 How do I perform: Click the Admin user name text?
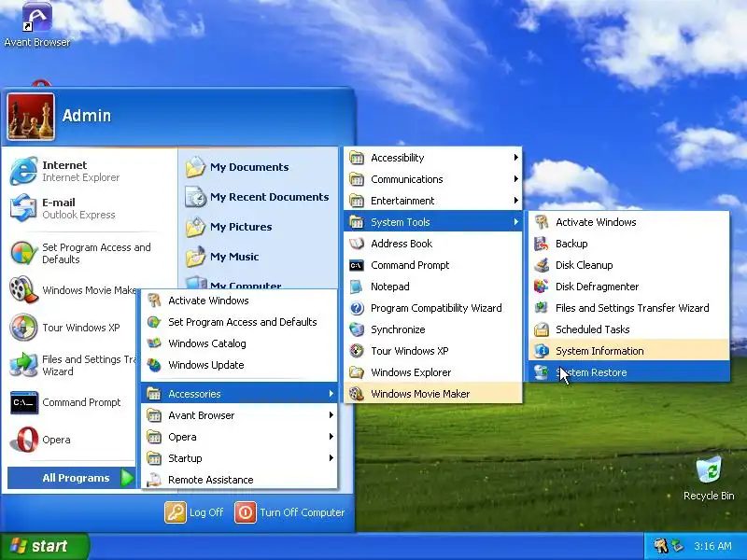pyautogui.click(x=87, y=116)
